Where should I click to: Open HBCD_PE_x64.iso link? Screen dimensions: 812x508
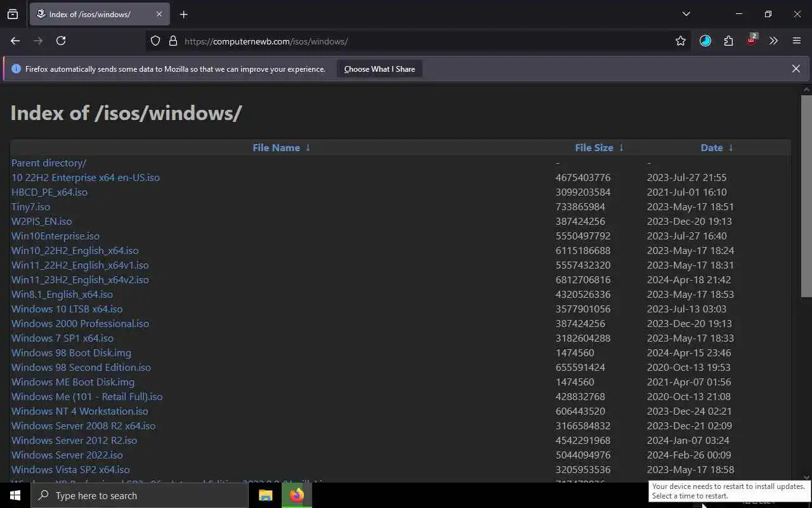[49, 192]
